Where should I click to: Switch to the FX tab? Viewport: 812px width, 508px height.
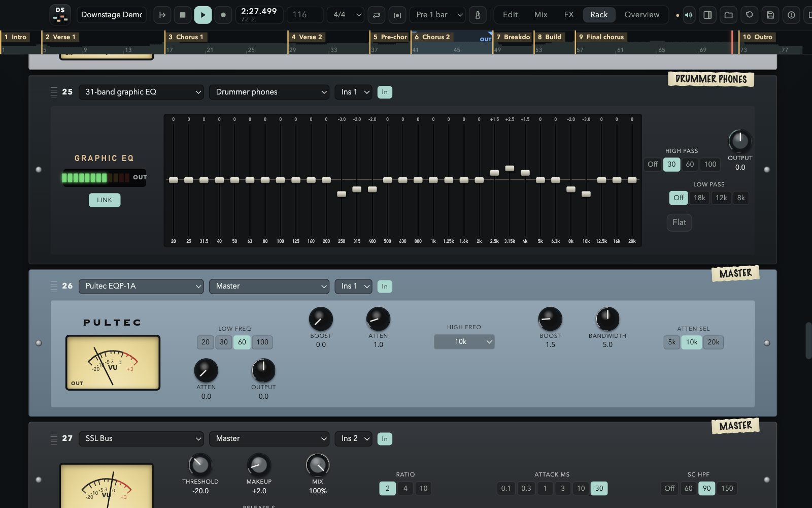pyautogui.click(x=569, y=15)
